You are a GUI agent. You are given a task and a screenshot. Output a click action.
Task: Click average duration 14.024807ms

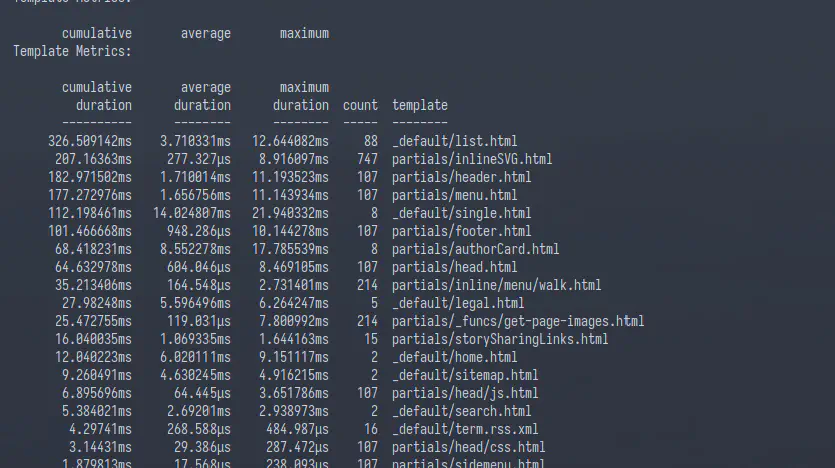[x=192, y=214]
